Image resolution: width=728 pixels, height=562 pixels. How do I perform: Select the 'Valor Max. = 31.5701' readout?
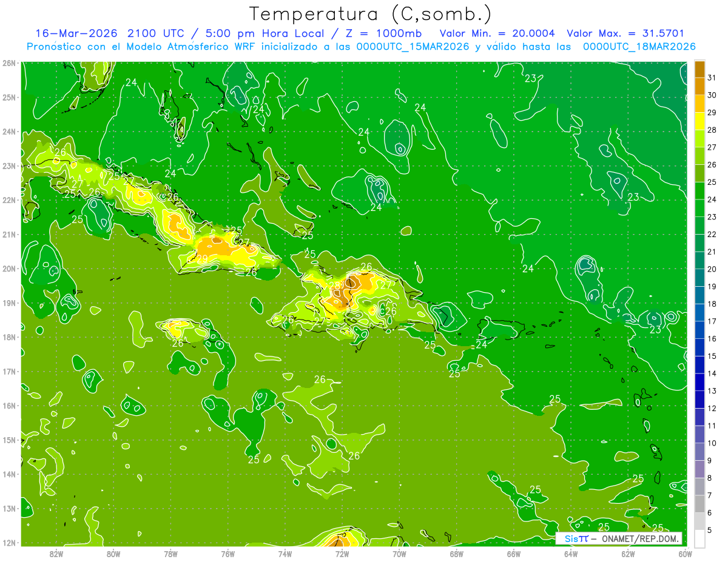[625, 33]
